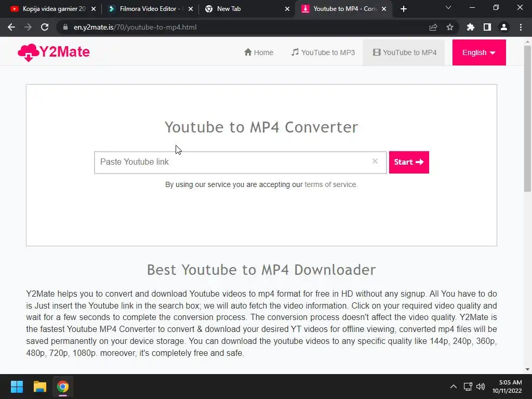Open YouTube to MP4 nav item
532x399 pixels.
pyautogui.click(x=404, y=52)
